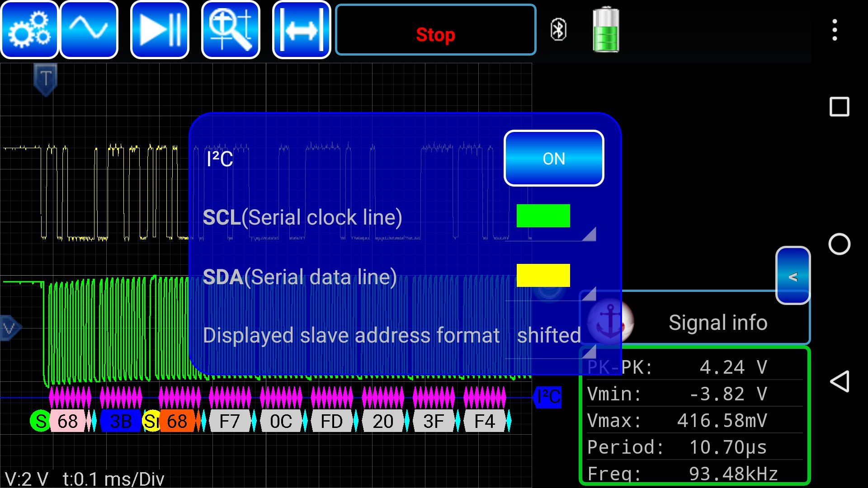Click the oscilloscope settings gear icon
868x488 pixels.
30,30
